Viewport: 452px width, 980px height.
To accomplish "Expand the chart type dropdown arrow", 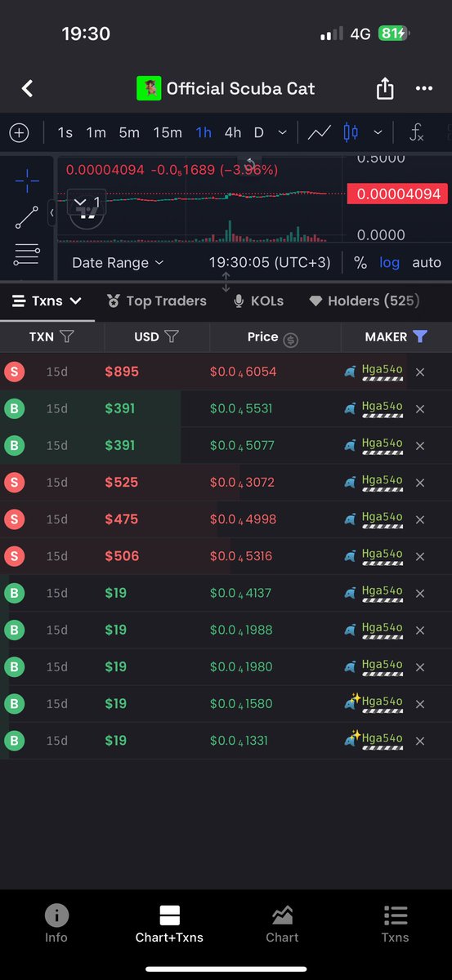I will (378, 132).
